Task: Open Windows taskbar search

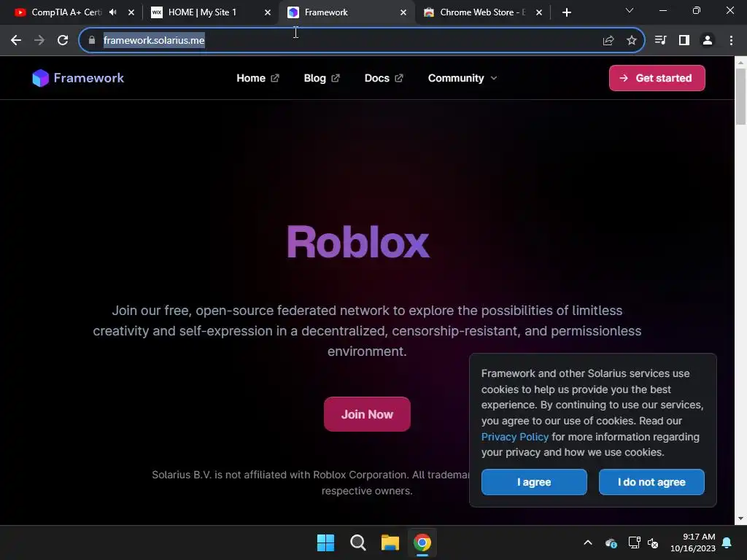Action: 357,542
